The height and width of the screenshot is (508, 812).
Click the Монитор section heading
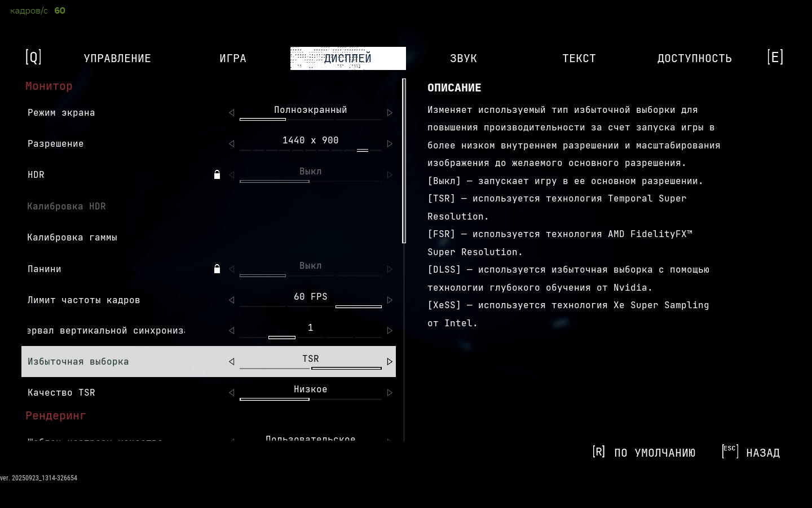pos(49,86)
